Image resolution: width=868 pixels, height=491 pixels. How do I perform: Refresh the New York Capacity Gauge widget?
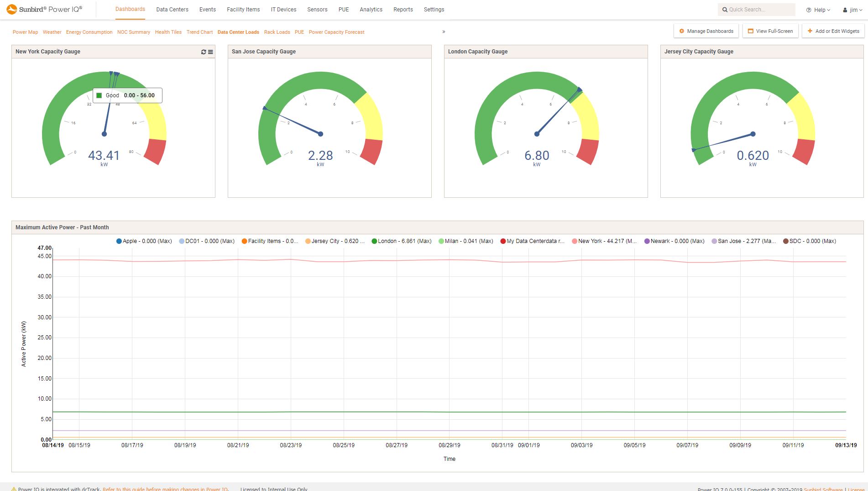point(204,52)
